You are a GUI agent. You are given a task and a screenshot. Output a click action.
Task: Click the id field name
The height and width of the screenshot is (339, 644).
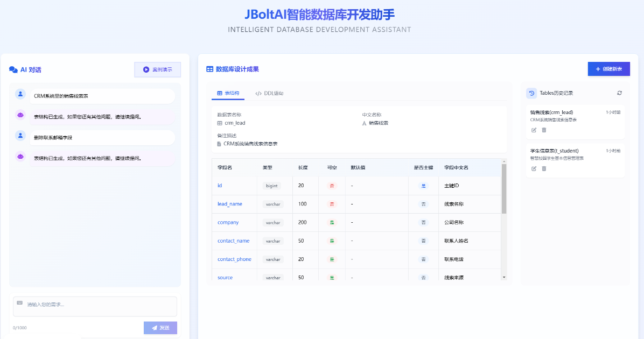[220, 186]
